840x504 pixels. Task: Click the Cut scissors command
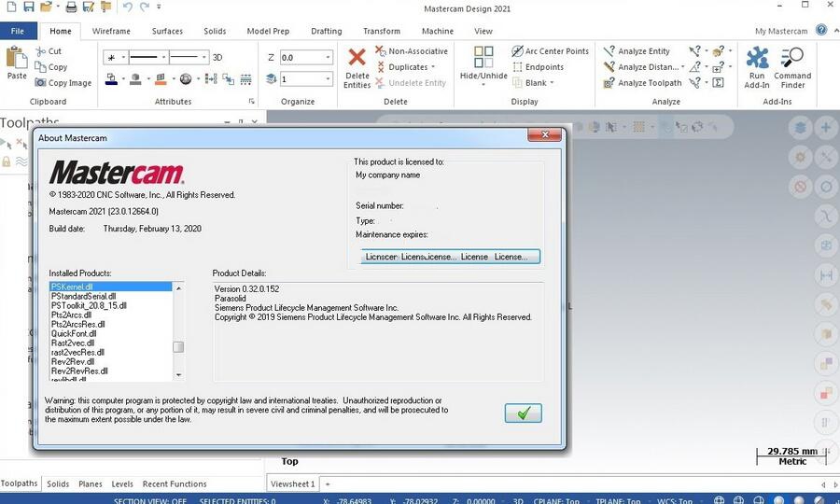[x=49, y=51]
